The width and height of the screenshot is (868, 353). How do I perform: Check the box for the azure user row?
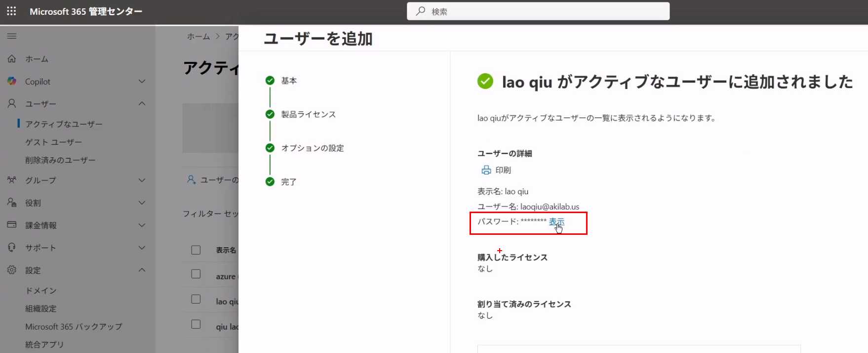pyautogui.click(x=196, y=274)
